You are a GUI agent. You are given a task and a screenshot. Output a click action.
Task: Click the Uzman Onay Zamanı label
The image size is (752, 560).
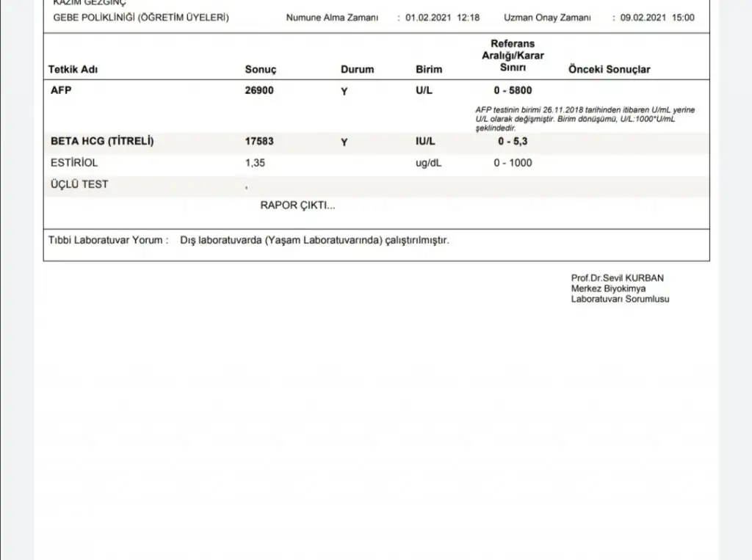[547, 18]
